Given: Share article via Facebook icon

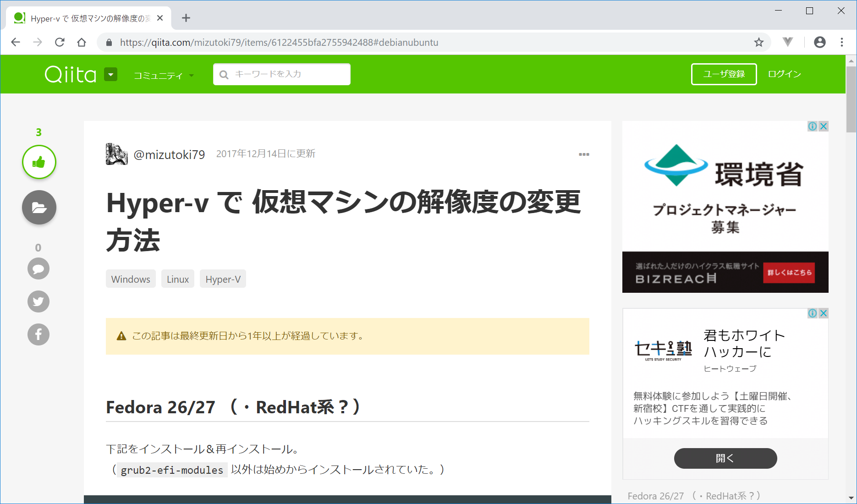Looking at the screenshot, I should [38, 334].
